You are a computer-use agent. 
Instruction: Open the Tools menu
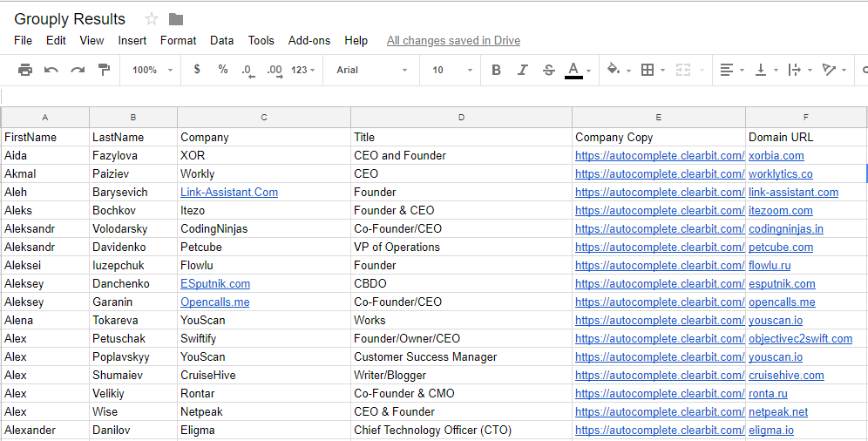coord(261,40)
